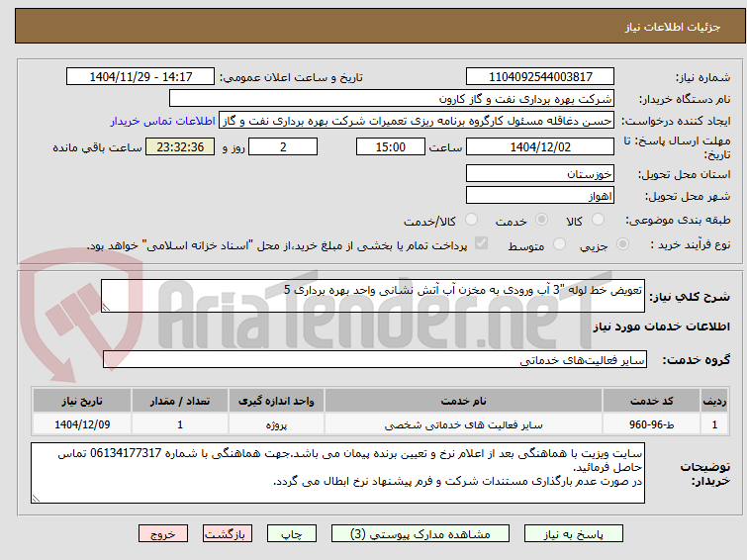Click the خروج exit button
The height and width of the screenshot is (560, 747).
tap(163, 534)
